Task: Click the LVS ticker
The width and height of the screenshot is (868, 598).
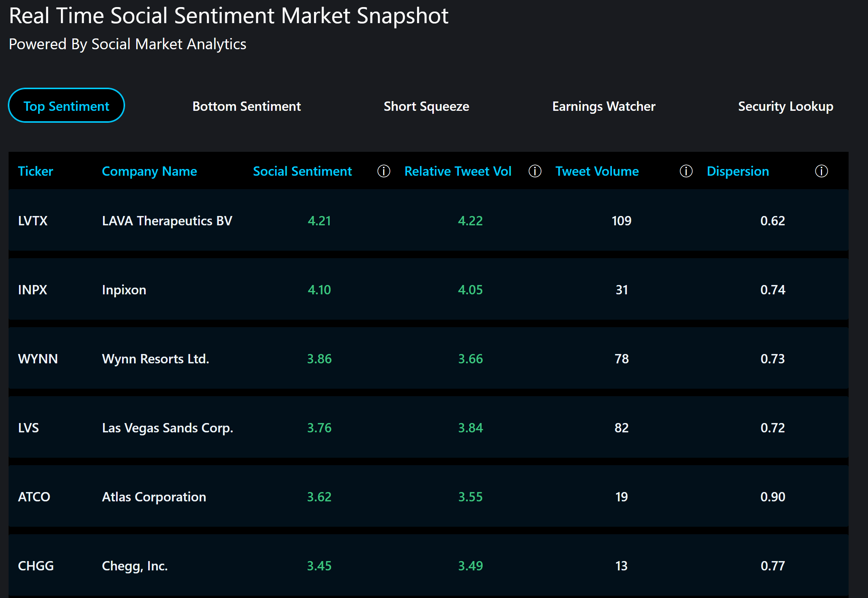Action: click(x=28, y=428)
